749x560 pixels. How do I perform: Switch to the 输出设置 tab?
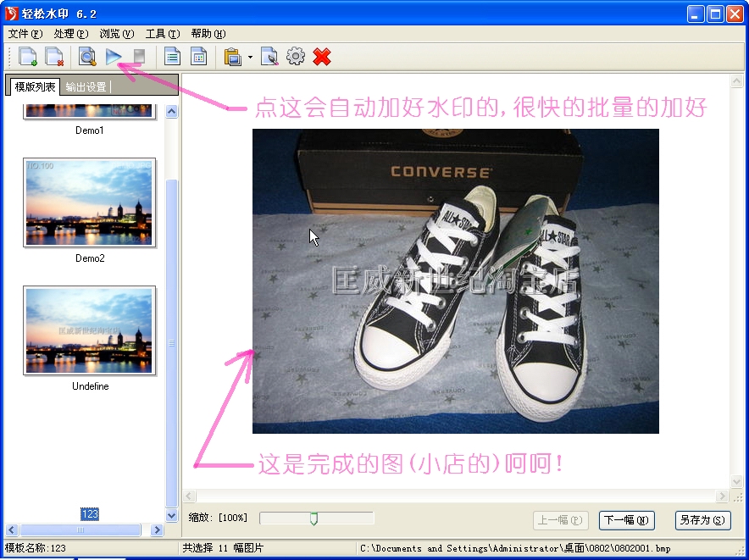tap(86, 87)
